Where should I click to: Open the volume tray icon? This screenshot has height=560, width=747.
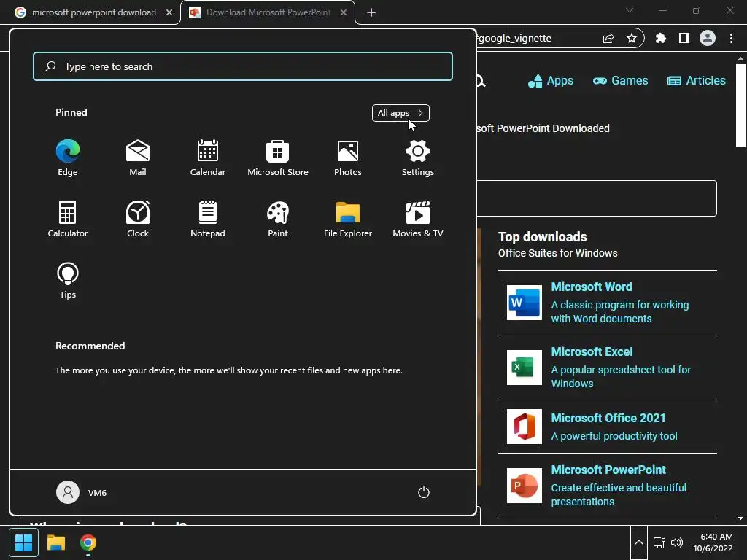click(676, 542)
